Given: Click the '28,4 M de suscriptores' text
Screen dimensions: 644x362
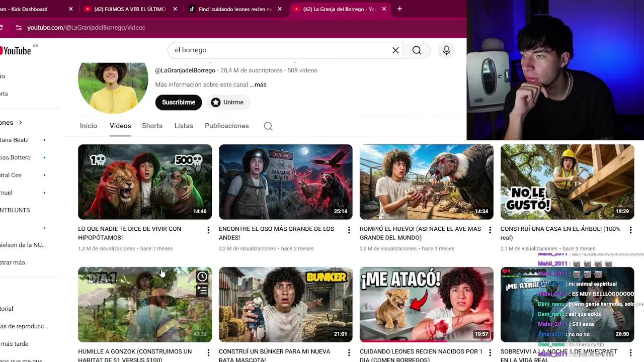Looking at the screenshot, I should click(251, 70).
